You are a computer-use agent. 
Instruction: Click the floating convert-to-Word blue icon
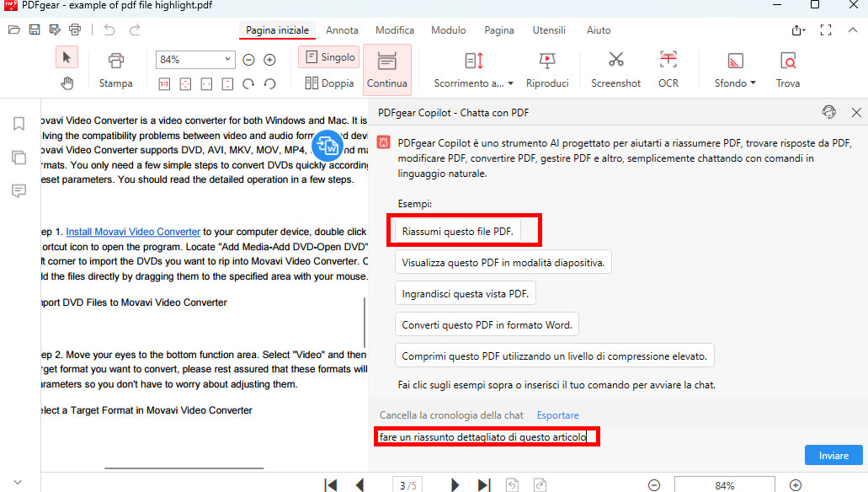[327, 145]
